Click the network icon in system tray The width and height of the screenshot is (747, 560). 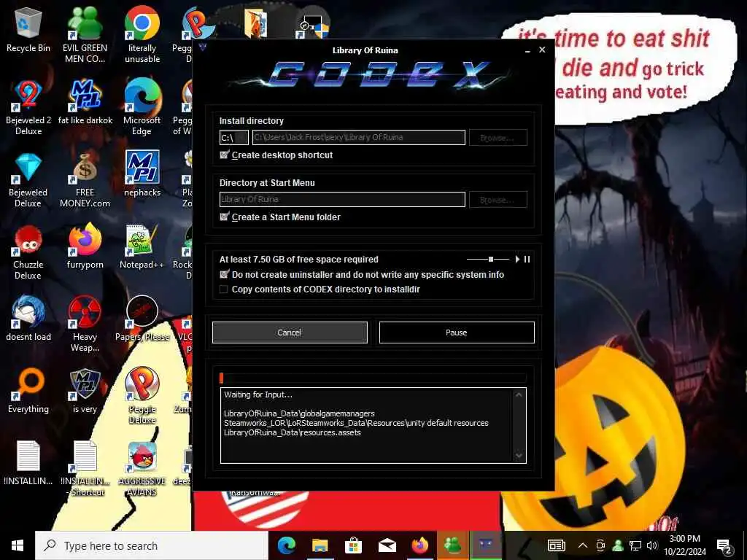pos(635,545)
